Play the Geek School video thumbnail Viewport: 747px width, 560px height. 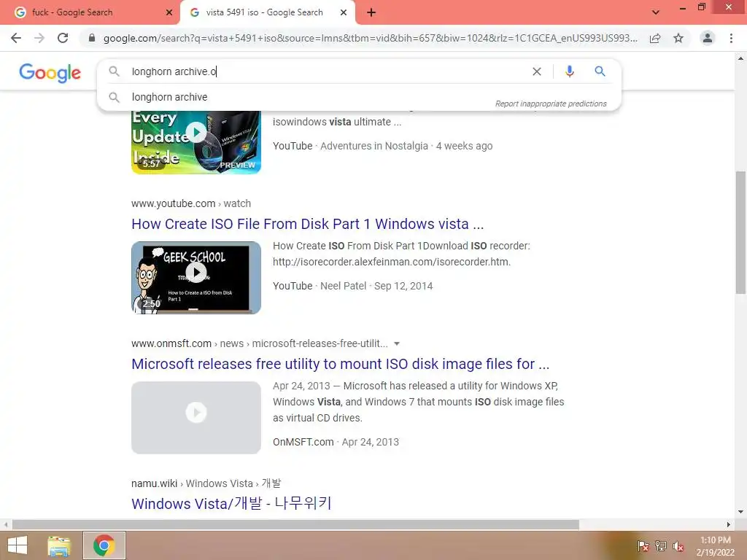196,278
